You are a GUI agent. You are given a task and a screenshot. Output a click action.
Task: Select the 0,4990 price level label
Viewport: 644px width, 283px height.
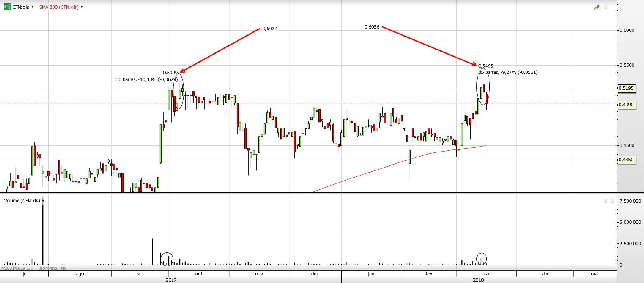(x=626, y=104)
